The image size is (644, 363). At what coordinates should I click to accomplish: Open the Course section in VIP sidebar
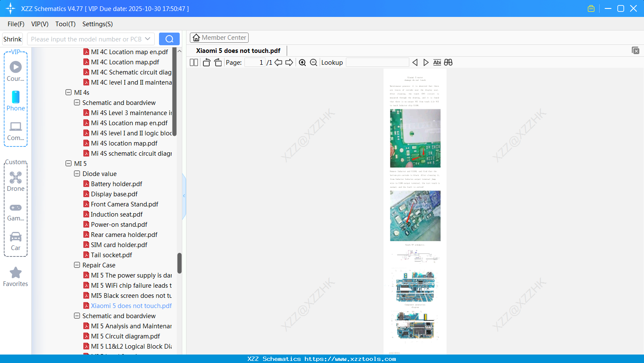(16, 71)
